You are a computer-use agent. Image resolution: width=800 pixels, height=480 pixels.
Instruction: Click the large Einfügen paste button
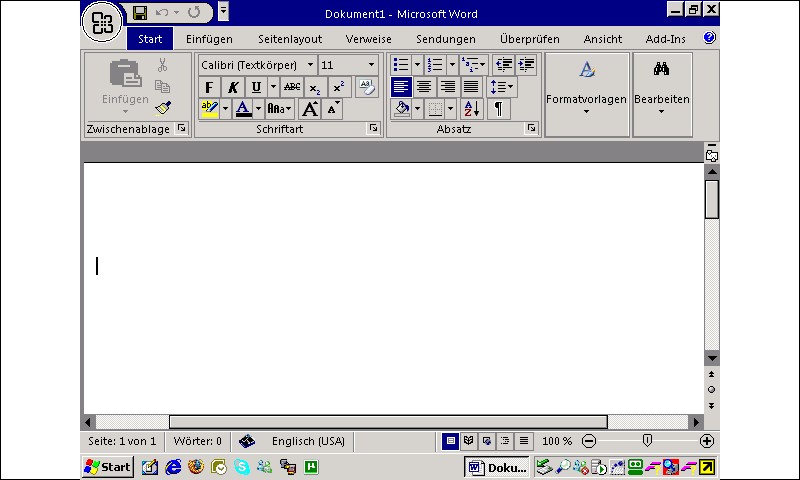(125, 87)
